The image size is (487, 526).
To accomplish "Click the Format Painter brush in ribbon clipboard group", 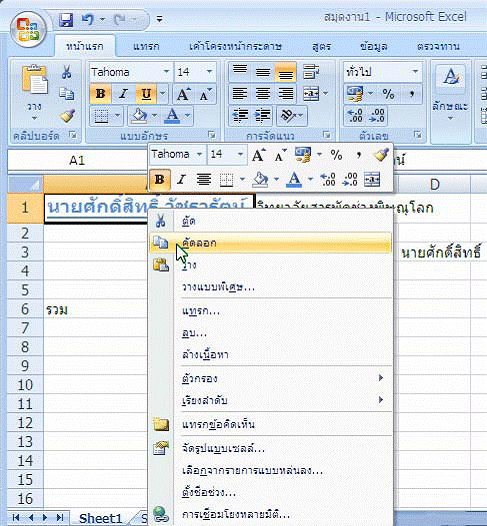I will [x=67, y=116].
